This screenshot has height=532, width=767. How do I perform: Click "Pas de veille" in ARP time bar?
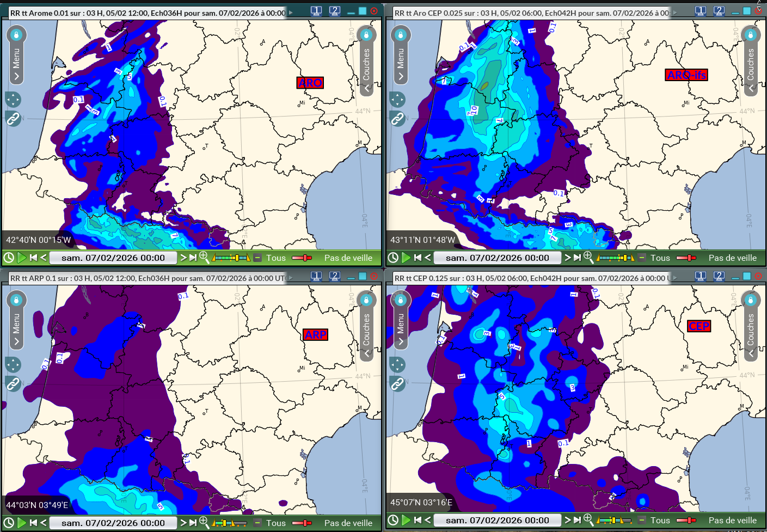coord(348,523)
